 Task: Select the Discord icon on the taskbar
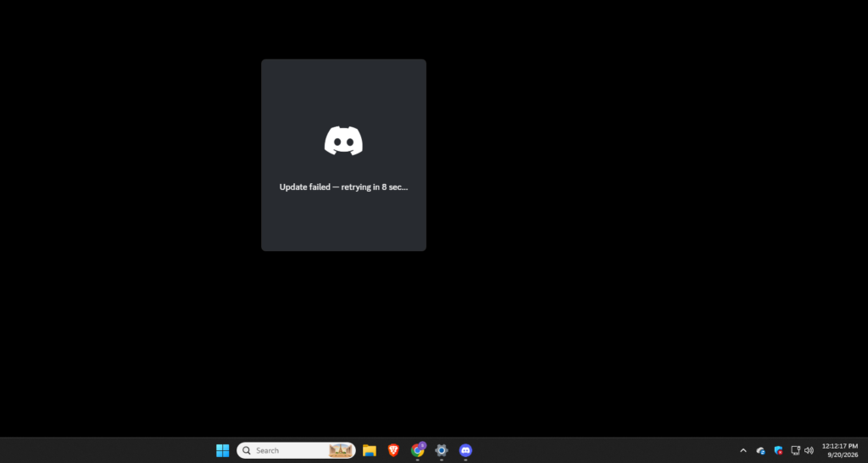point(465,450)
